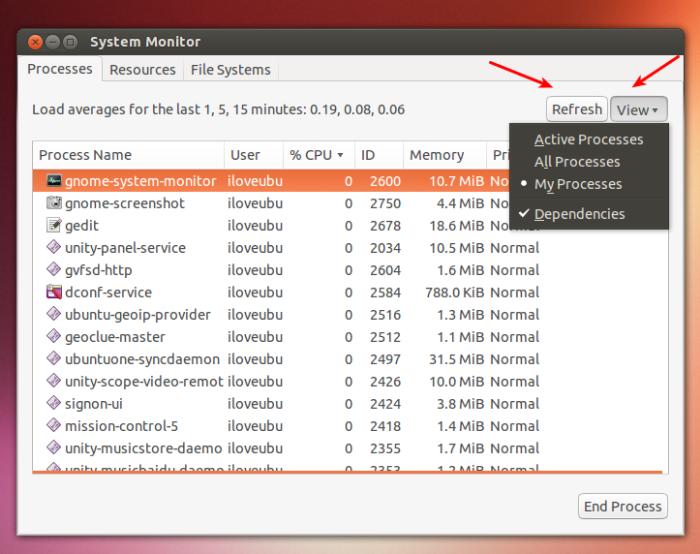Click the dconf-service process icon
This screenshot has width=700, height=554.
(54, 292)
